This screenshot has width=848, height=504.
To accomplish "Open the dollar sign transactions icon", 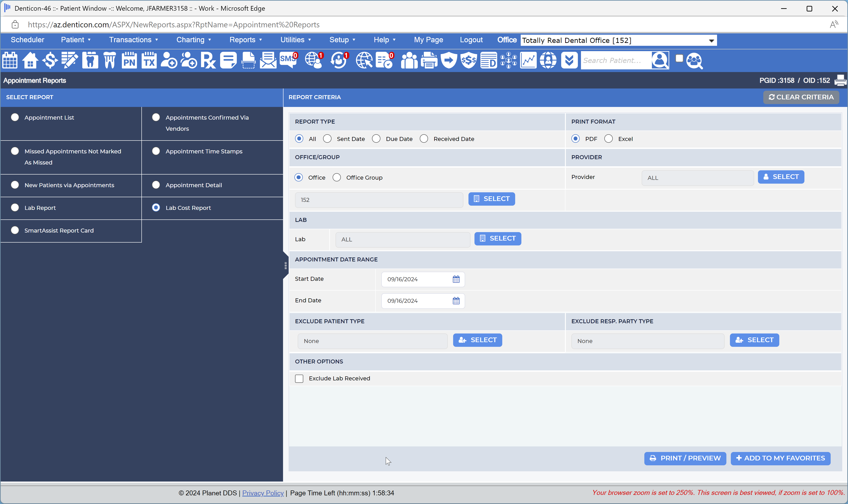I will pos(50,60).
